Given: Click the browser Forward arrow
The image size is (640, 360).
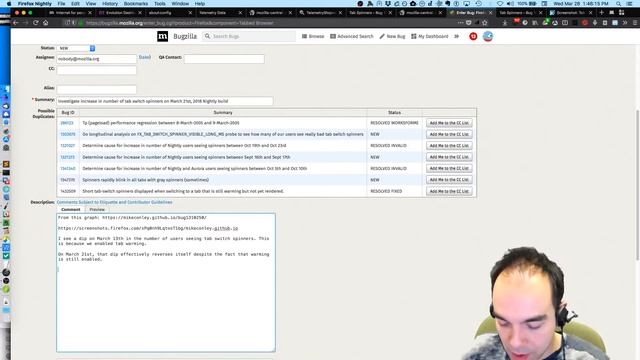Looking at the screenshot, I should point(26,23).
